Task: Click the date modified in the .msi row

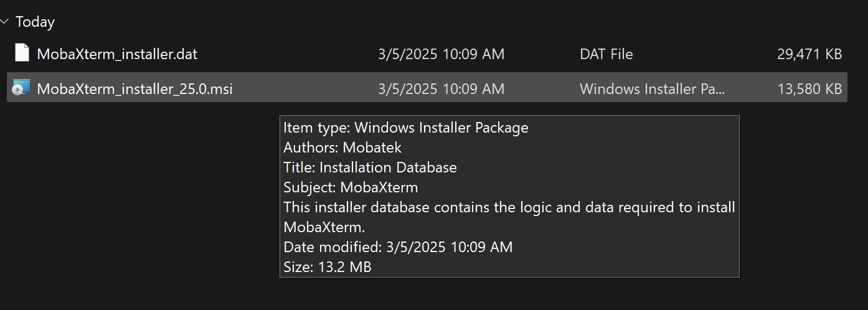Action: click(441, 89)
